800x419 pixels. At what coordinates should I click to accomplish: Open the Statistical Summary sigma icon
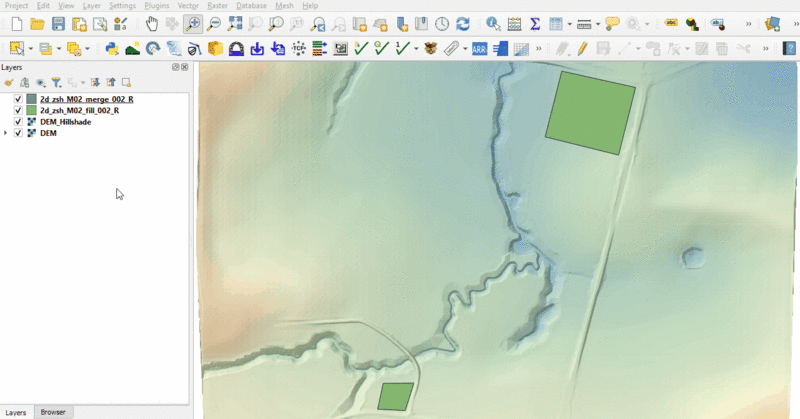(535, 24)
